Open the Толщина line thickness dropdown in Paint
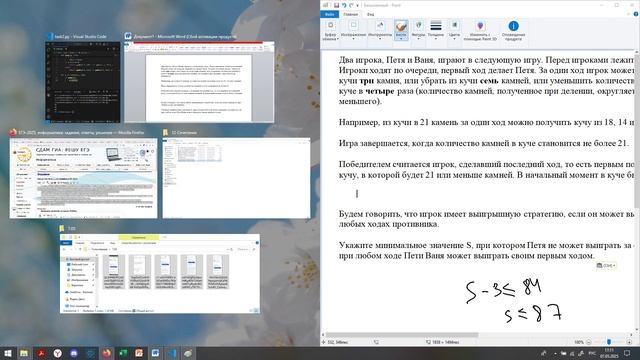640x360 pixels. point(436,31)
